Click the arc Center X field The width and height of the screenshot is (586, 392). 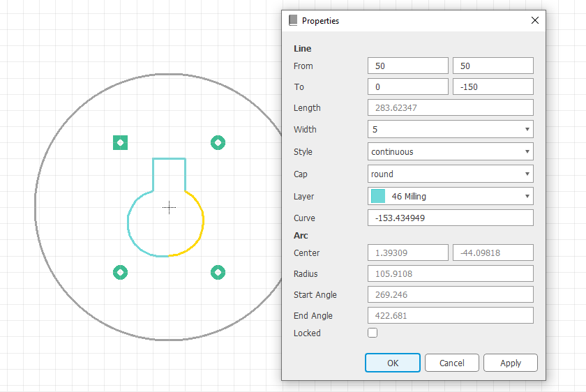coord(407,252)
